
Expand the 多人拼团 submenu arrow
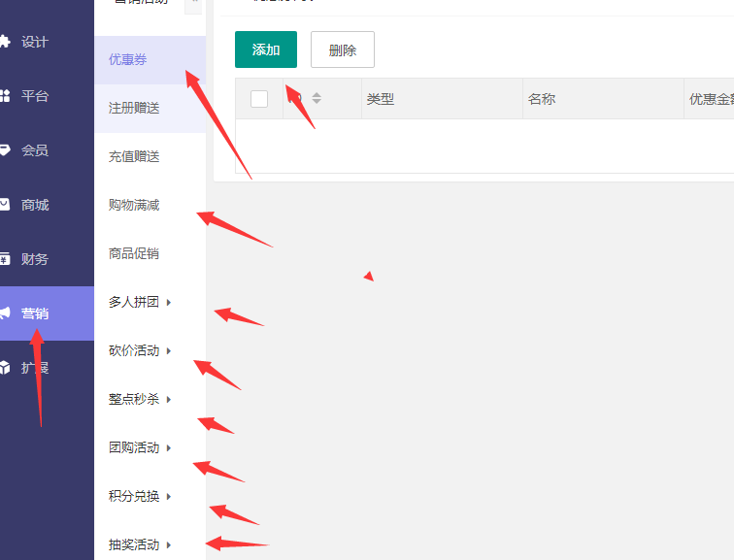[169, 303]
